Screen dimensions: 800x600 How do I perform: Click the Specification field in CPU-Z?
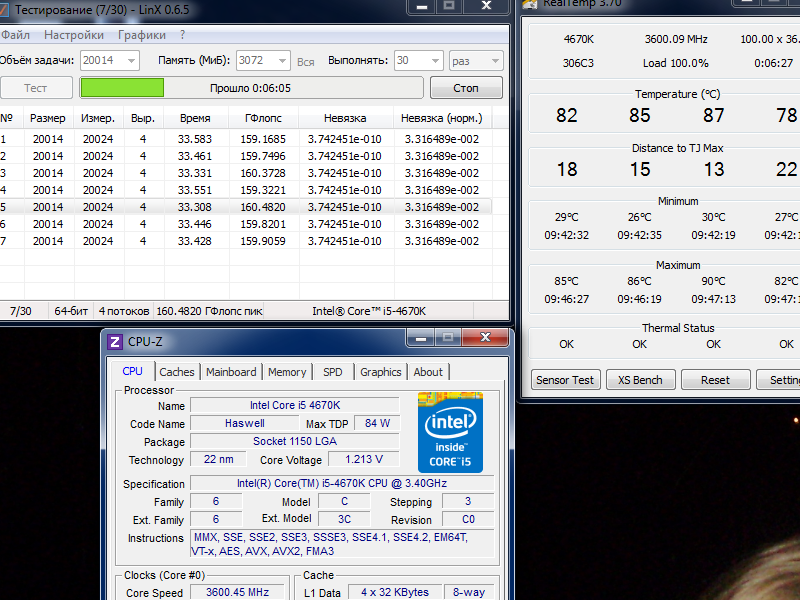[342, 483]
